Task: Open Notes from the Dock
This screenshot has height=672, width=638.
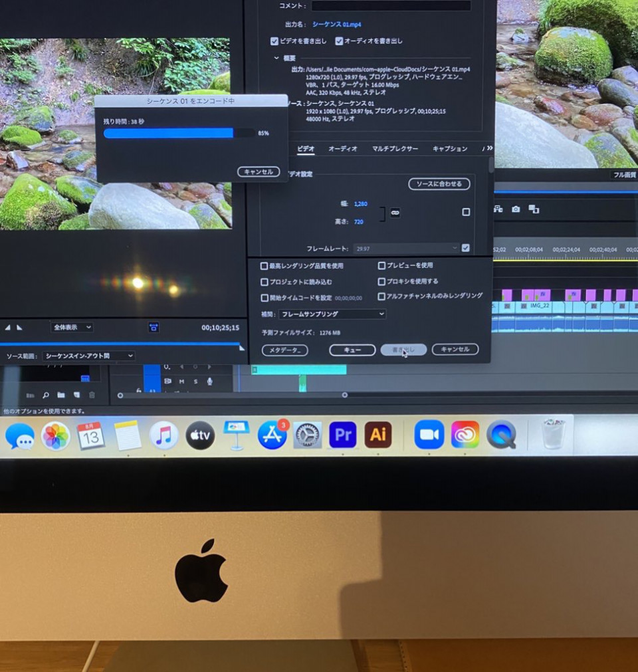Action: tap(127, 435)
